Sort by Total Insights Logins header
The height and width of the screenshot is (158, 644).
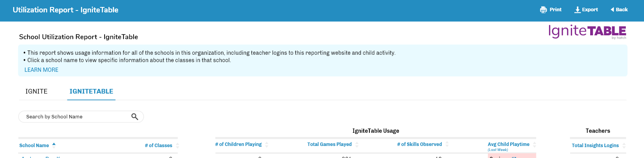tap(595, 146)
